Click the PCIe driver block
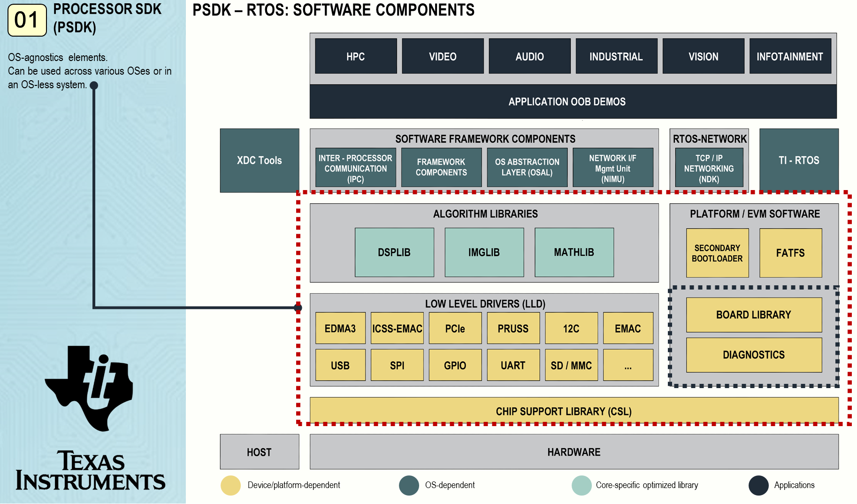The width and height of the screenshot is (857, 504). 454,328
